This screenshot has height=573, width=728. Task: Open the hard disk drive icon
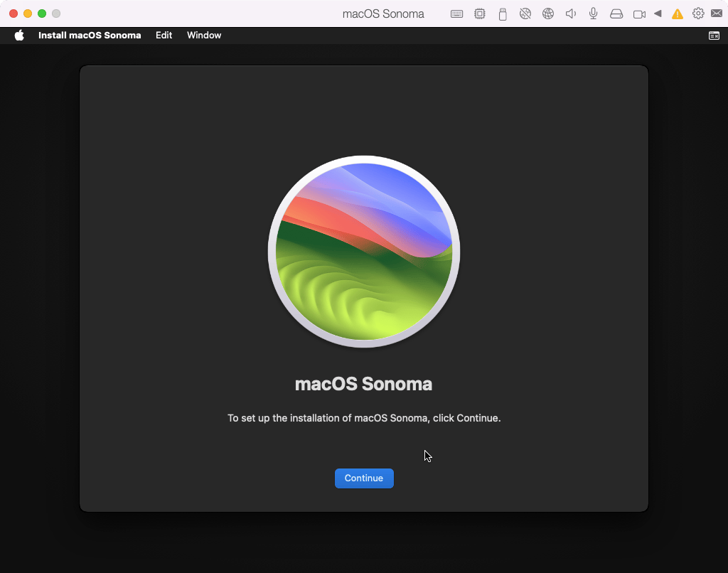[616, 14]
